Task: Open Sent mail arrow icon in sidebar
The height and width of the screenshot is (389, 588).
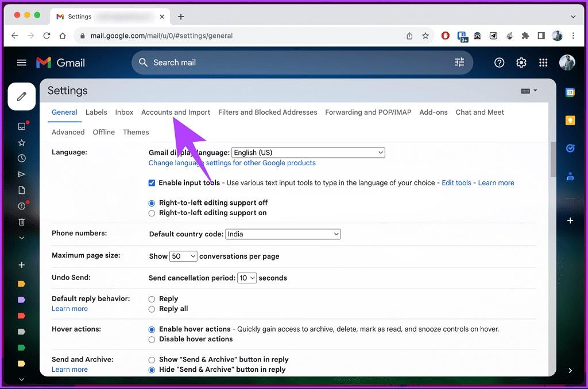Action: tap(22, 174)
